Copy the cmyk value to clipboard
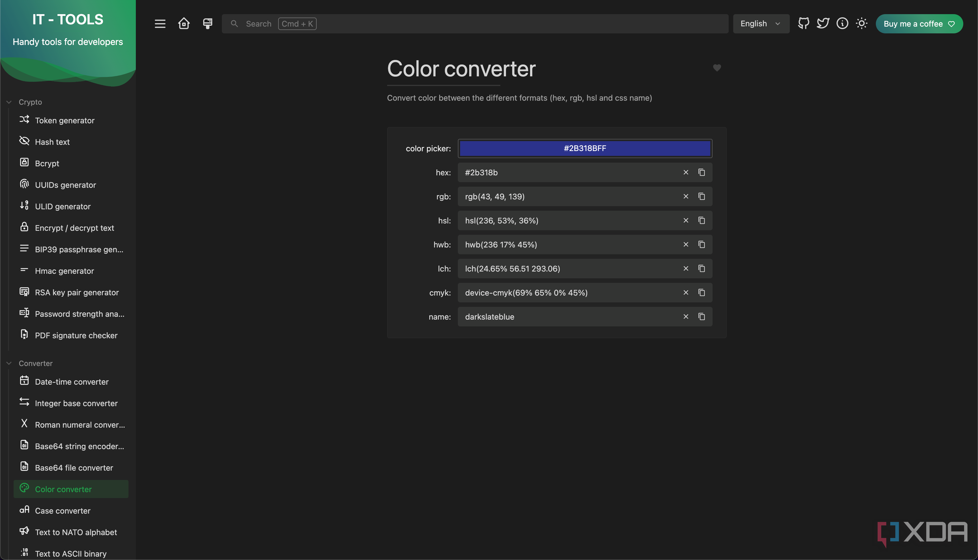Image resolution: width=978 pixels, height=560 pixels. click(x=701, y=293)
